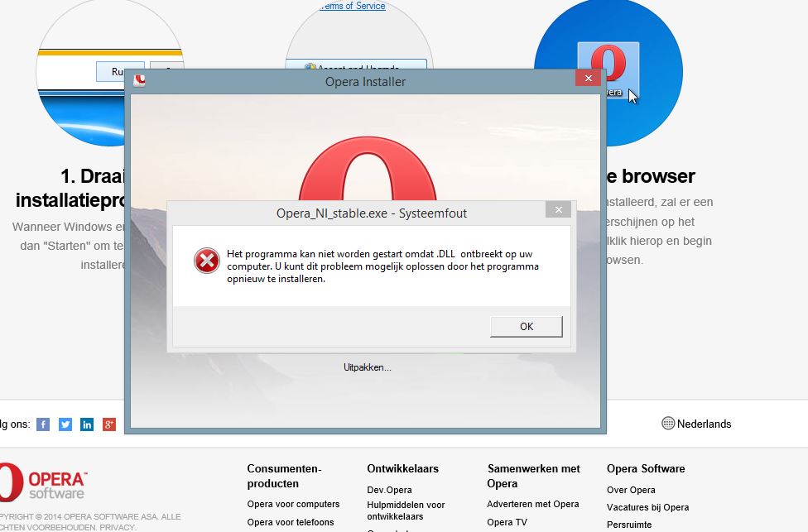808x532 pixels.
Task: Open Vacatures bij Opera link
Action: click(647, 507)
